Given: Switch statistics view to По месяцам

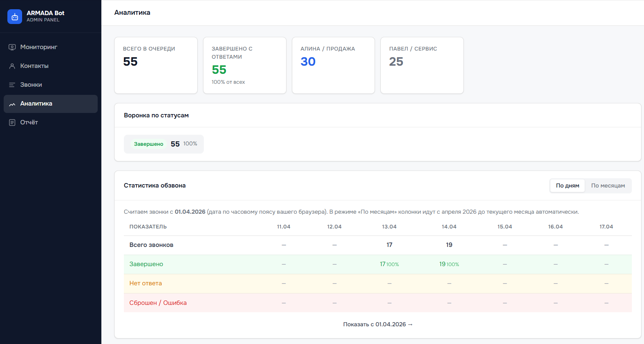Looking at the screenshot, I should click(608, 186).
